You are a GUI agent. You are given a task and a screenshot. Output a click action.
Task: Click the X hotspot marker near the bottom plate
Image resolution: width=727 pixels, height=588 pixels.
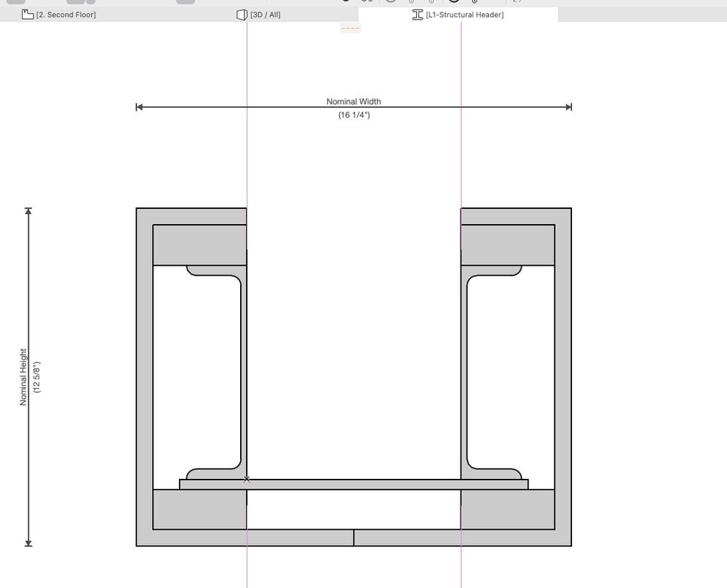click(x=247, y=478)
